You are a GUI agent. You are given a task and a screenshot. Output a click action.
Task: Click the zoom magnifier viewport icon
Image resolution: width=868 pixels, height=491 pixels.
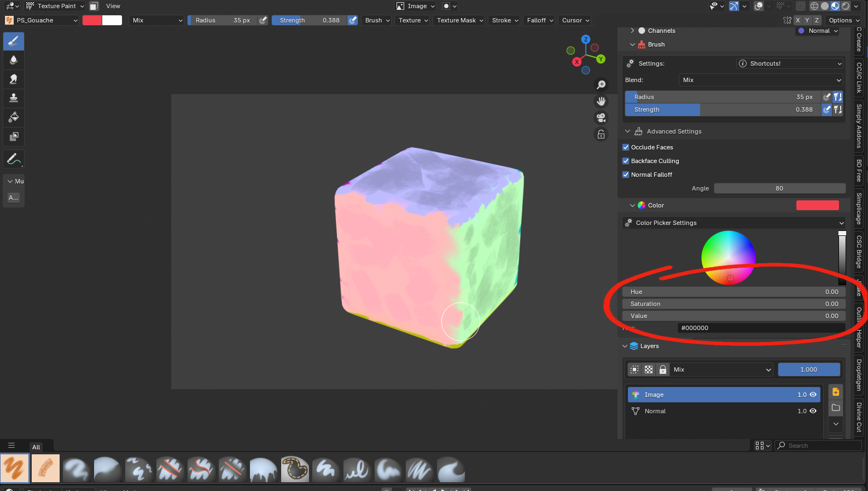point(601,85)
